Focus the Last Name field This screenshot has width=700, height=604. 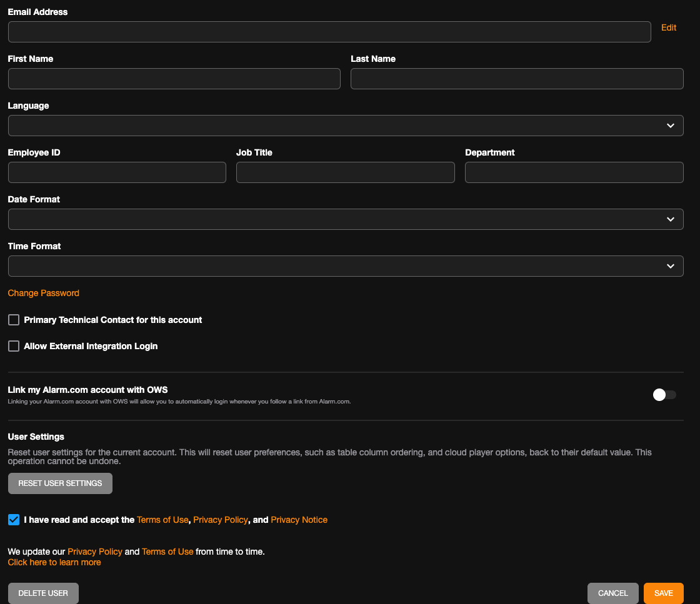coord(517,79)
